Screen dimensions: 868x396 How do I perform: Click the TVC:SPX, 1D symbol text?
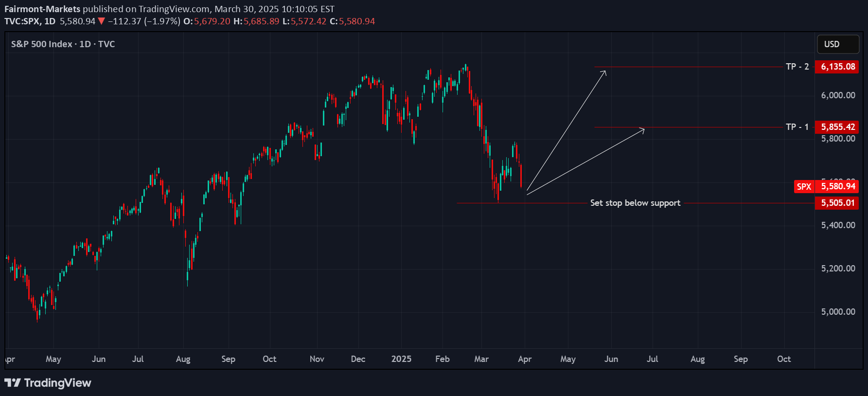coord(30,21)
